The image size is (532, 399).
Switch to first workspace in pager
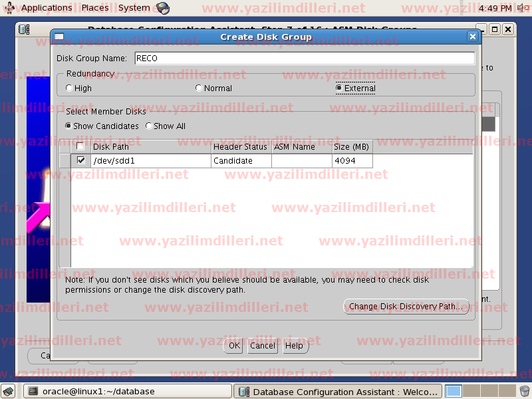pos(454,392)
